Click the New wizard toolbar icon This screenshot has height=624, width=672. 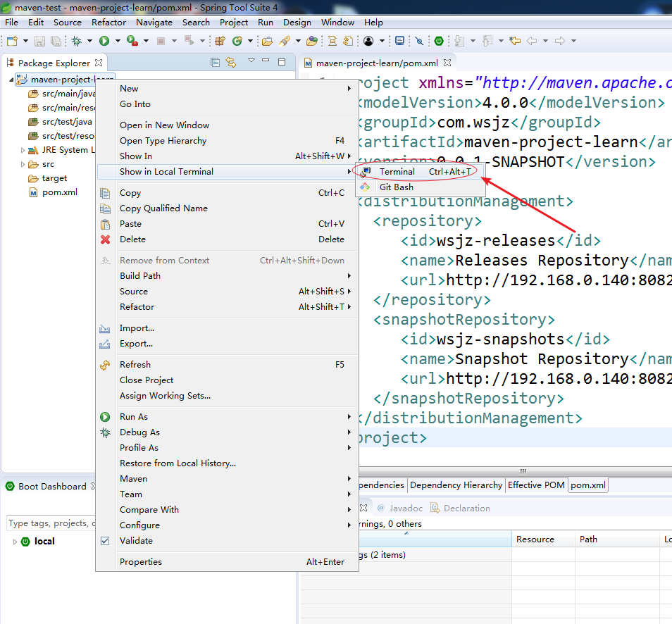13,41
